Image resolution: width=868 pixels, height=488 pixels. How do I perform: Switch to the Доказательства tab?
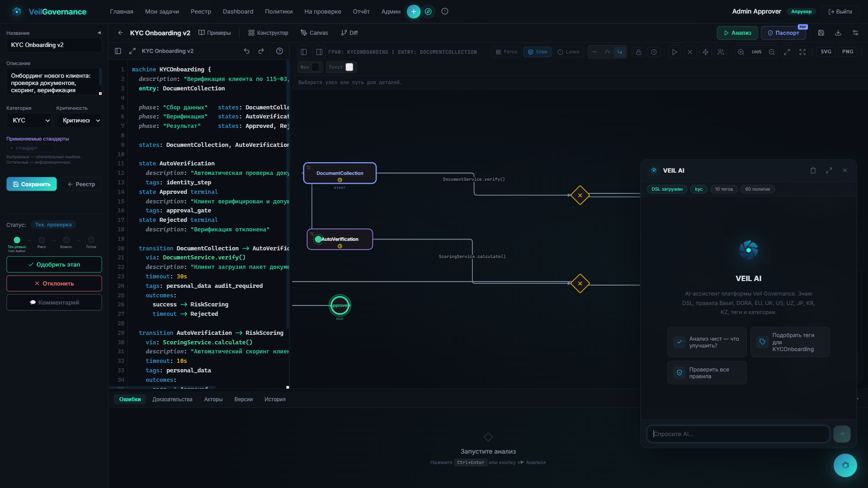click(x=172, y=399)
